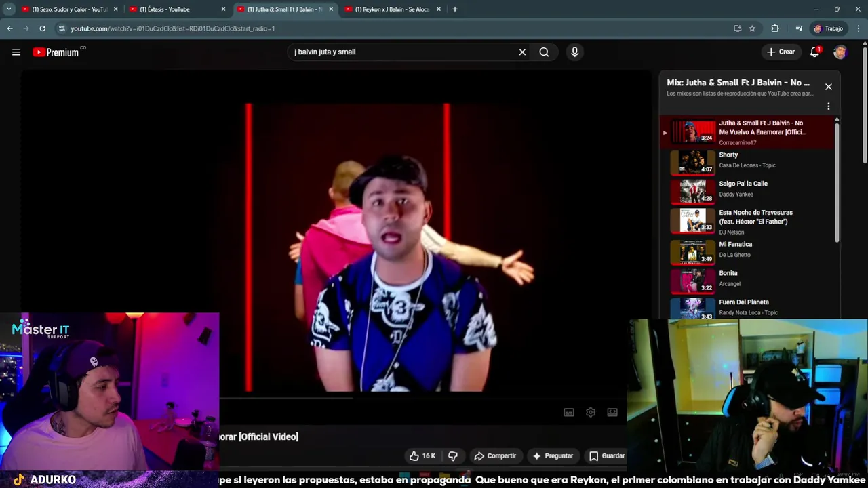Switch player to theater mode

(x=612, y=412)
